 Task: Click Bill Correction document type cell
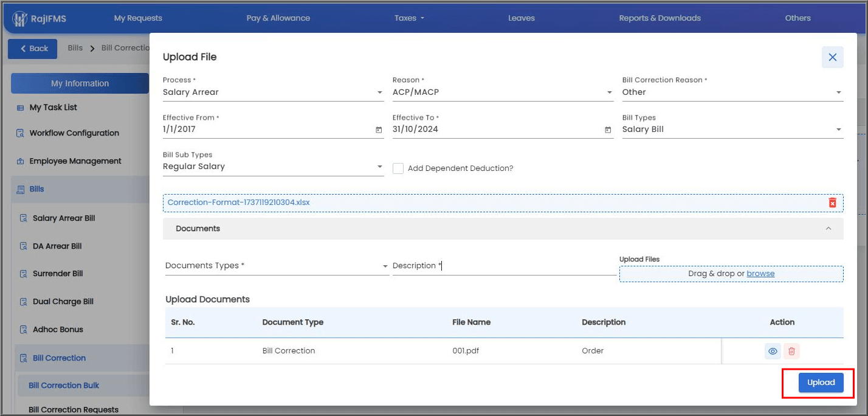pyautogui.click(x=289, y=351)
